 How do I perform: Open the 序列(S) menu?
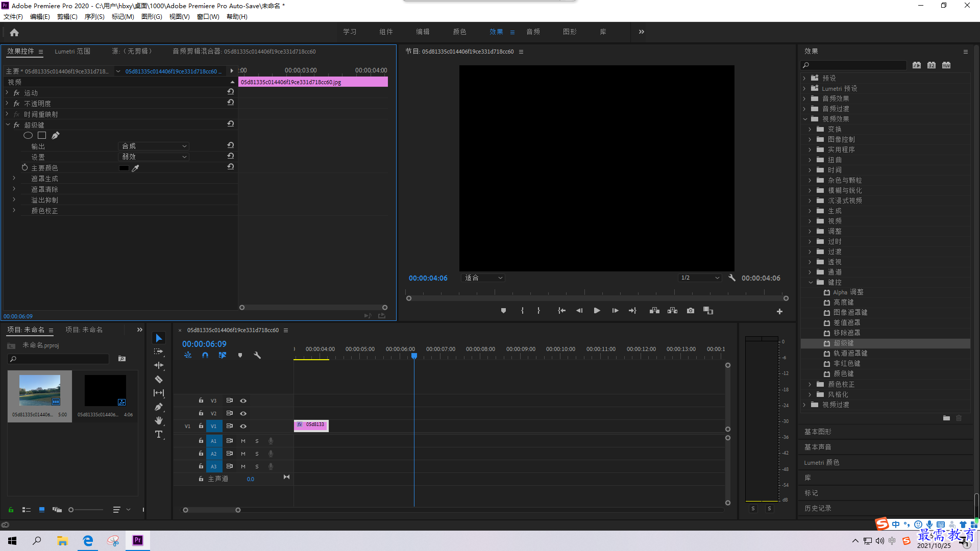coord(94,17)
